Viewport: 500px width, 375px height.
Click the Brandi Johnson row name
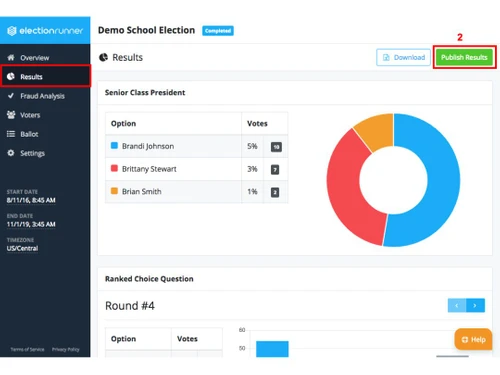148,146
